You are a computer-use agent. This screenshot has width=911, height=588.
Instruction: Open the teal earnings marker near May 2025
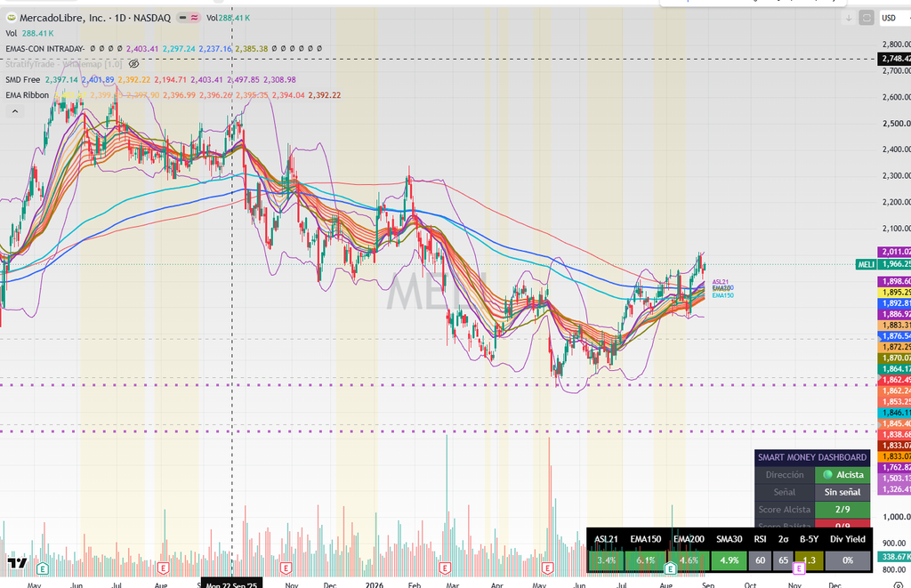(43, 568)
